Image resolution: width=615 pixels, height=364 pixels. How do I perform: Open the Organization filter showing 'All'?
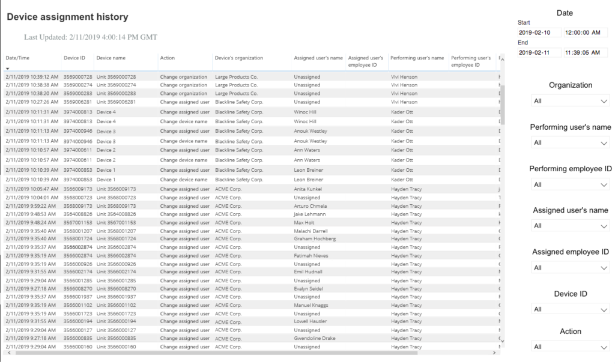tap(569, 100)
